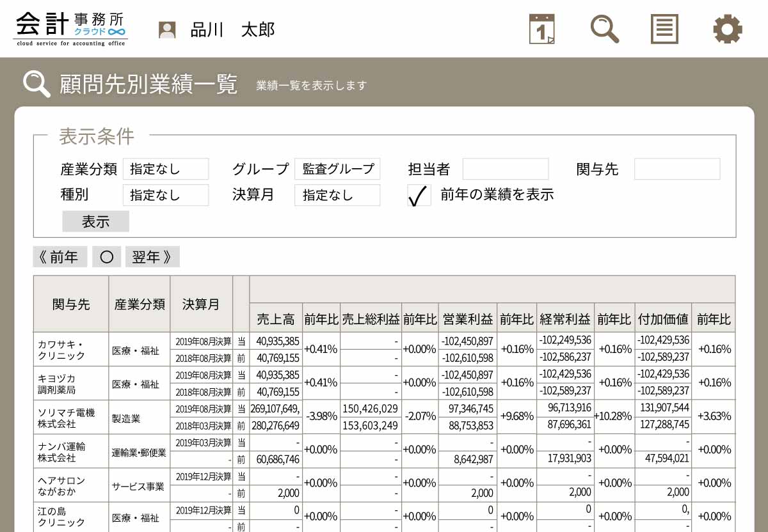Open the calendar icon in the header
768x532 pixels.
point(541,29)
